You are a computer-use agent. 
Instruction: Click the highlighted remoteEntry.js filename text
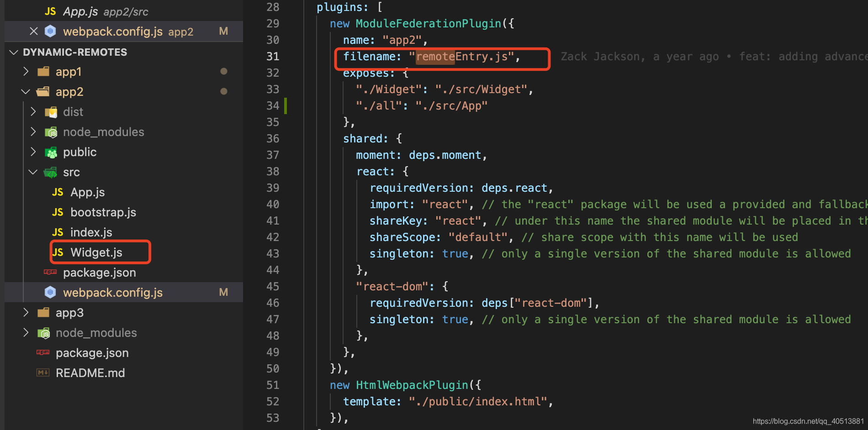click(x=462, y=56)
